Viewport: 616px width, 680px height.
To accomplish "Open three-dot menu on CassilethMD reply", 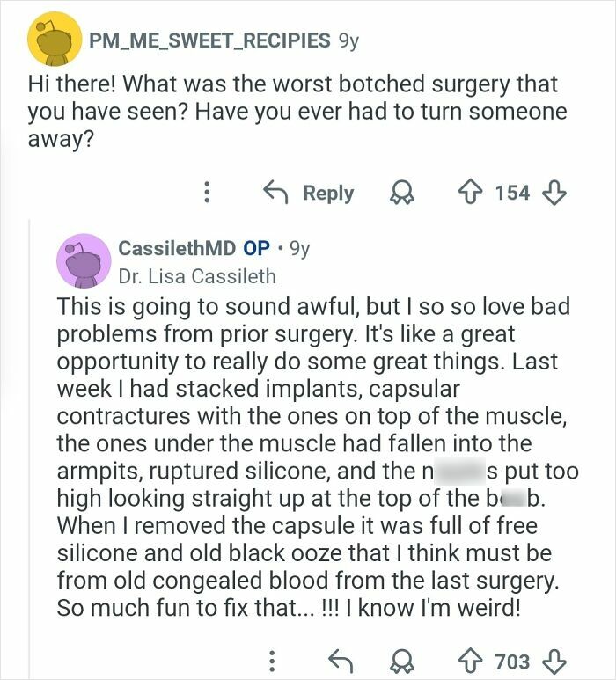I will pyautogui.click(x=273, y=660).
